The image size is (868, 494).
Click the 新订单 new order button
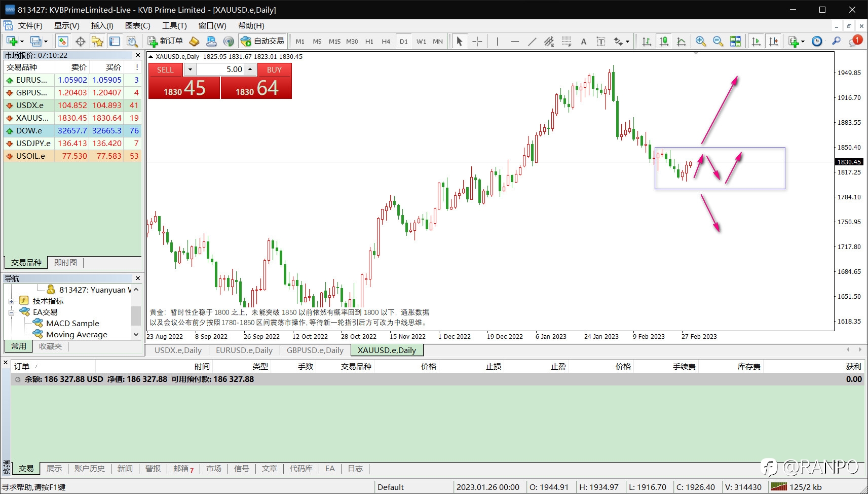[165, 41]
